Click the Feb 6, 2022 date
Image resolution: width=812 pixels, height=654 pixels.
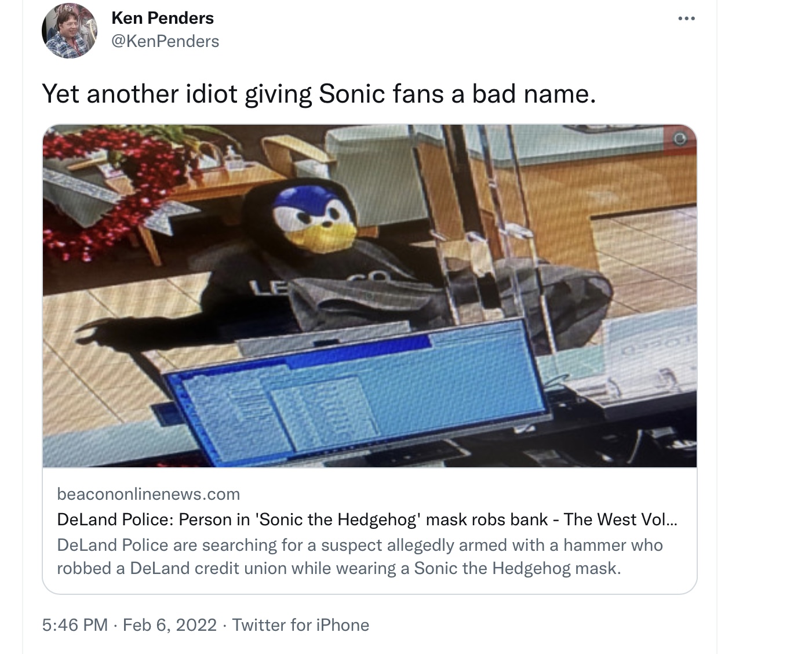(170, 624)
